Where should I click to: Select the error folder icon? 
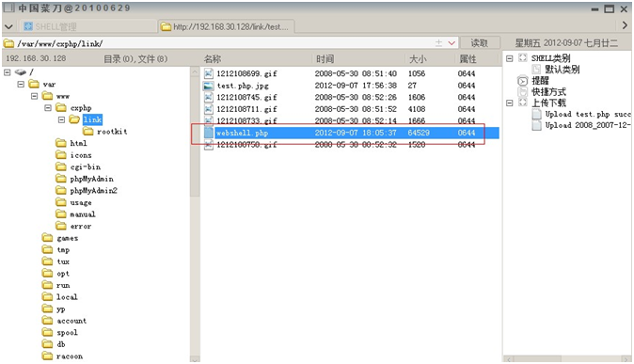[61, 226]
